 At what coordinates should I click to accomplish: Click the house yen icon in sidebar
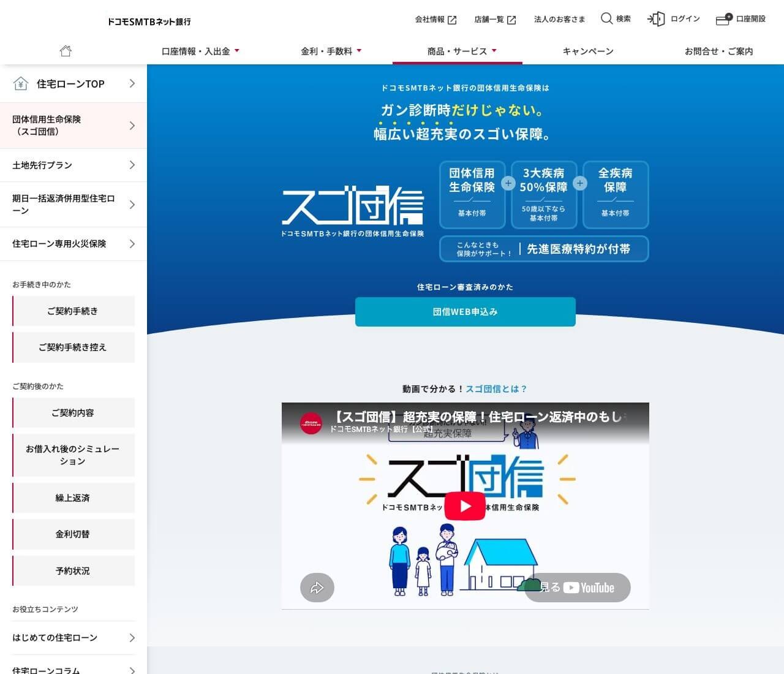pyautogui.click(x=21, y=83)
